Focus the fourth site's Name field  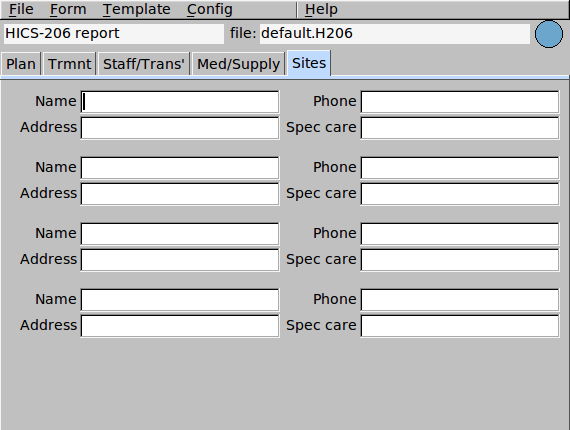coord(180,300)
